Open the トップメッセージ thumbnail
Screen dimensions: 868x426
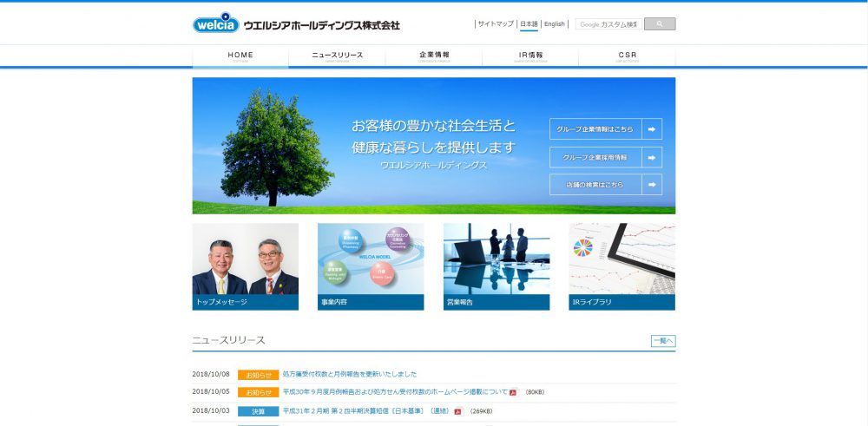pos(246,266)
